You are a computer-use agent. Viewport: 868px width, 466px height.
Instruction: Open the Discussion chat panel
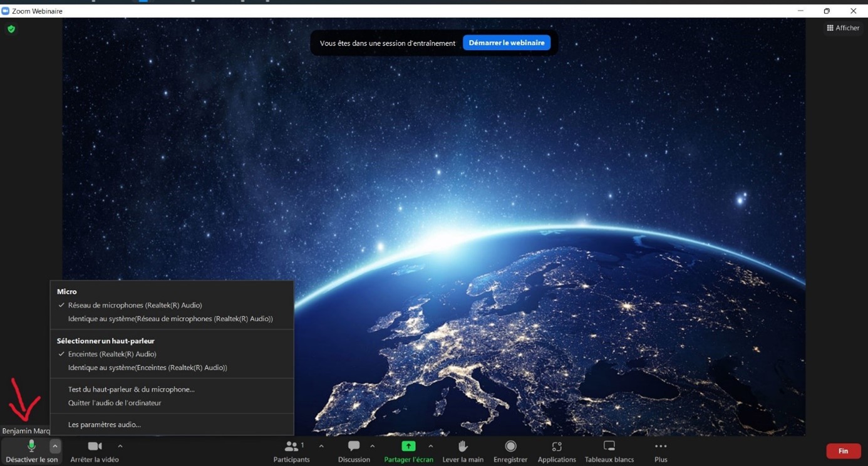[354, 451]
